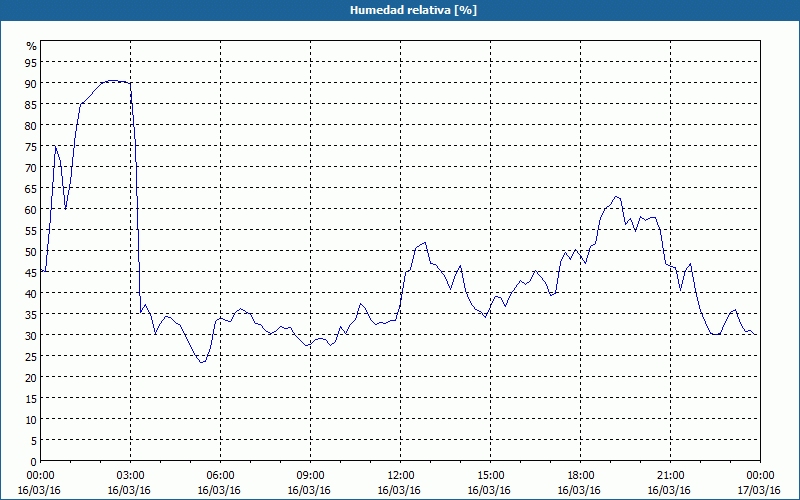Click the 80 label on the vertical axis
This screenshot has height=500, width=800.
coord(31,126)
